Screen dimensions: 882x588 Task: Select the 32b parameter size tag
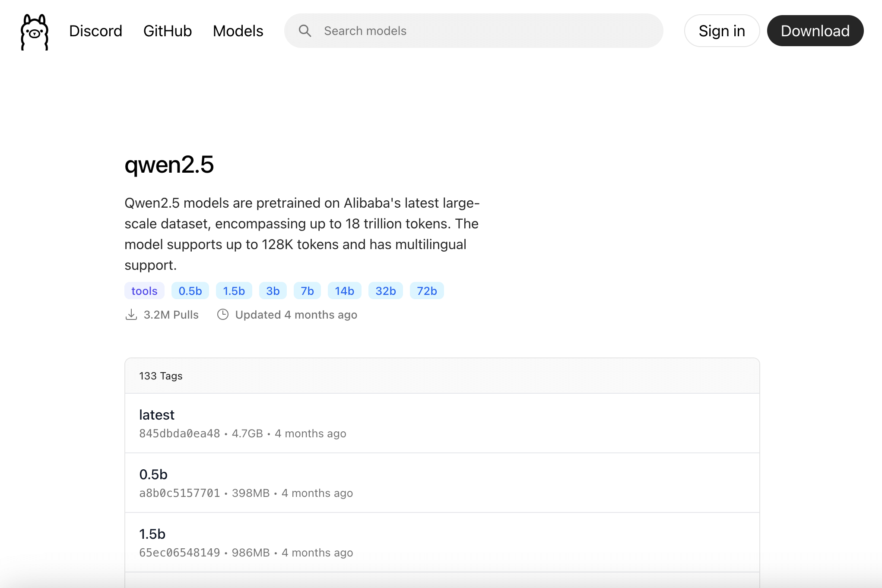tap(385, 291)
